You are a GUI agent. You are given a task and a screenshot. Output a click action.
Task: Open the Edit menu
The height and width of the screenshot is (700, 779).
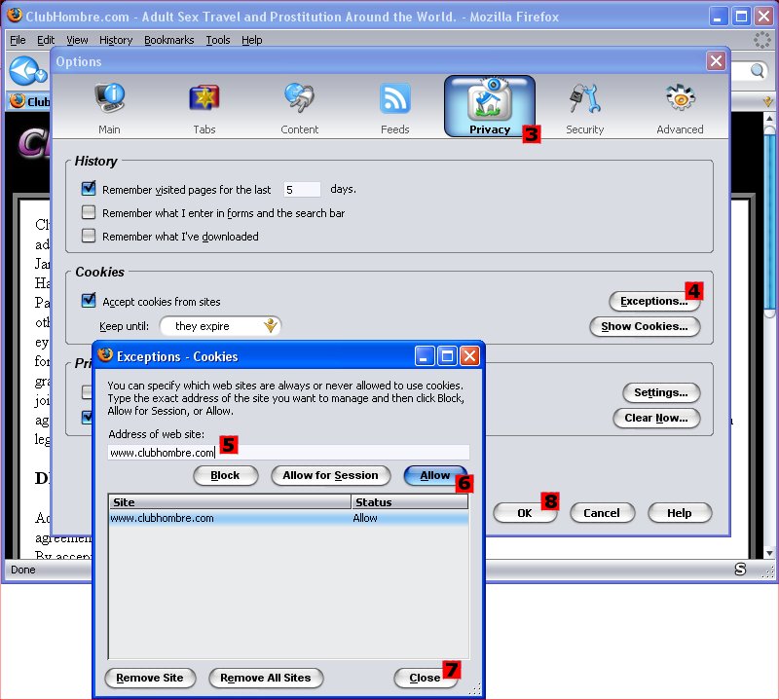coord(46,40)
